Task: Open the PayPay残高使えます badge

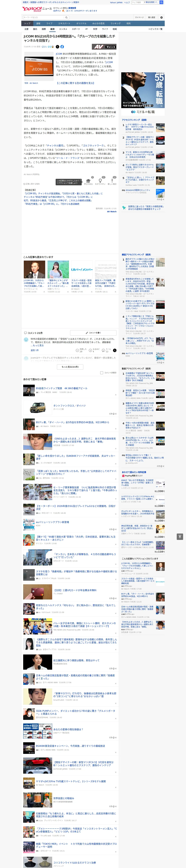Action: coord(132,476)
